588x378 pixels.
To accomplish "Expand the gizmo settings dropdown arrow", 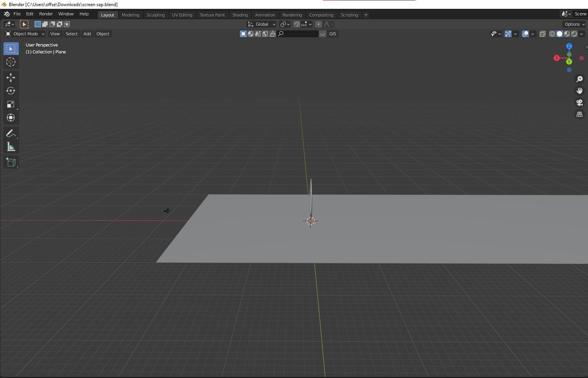I will (515, 34).
